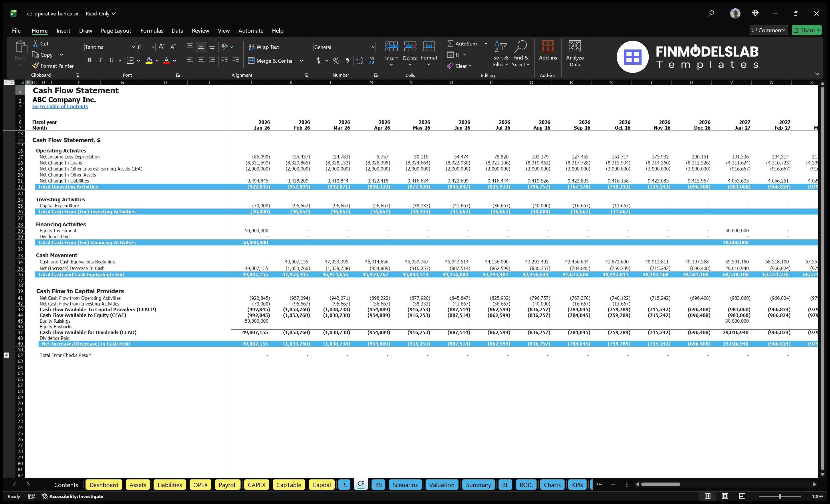Switch to the Formulas ribbon tab
Viewport: 830px width, 504px height.
coord(152,30)
